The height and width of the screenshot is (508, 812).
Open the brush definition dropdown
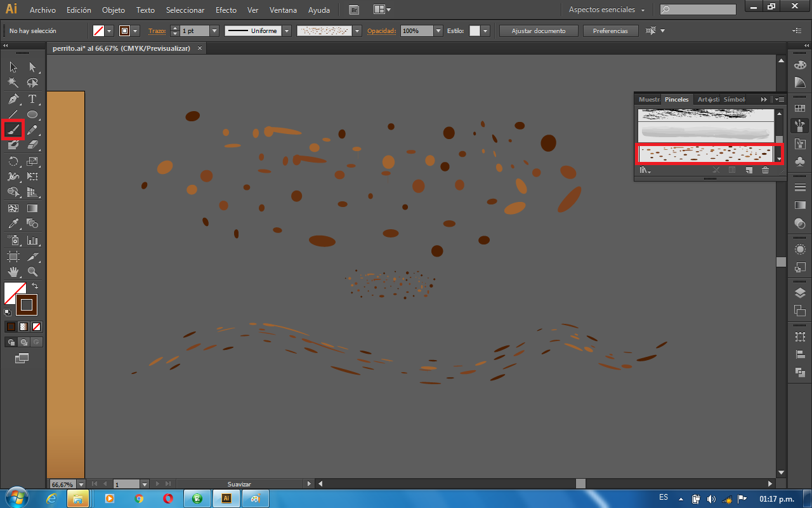tap(357, 30)
